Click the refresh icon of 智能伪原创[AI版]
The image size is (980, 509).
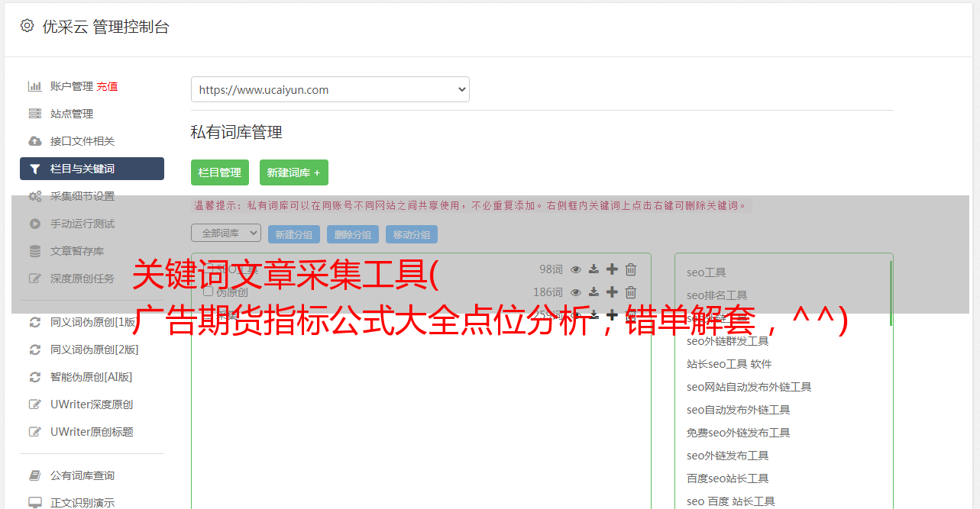tap(35, 377)
